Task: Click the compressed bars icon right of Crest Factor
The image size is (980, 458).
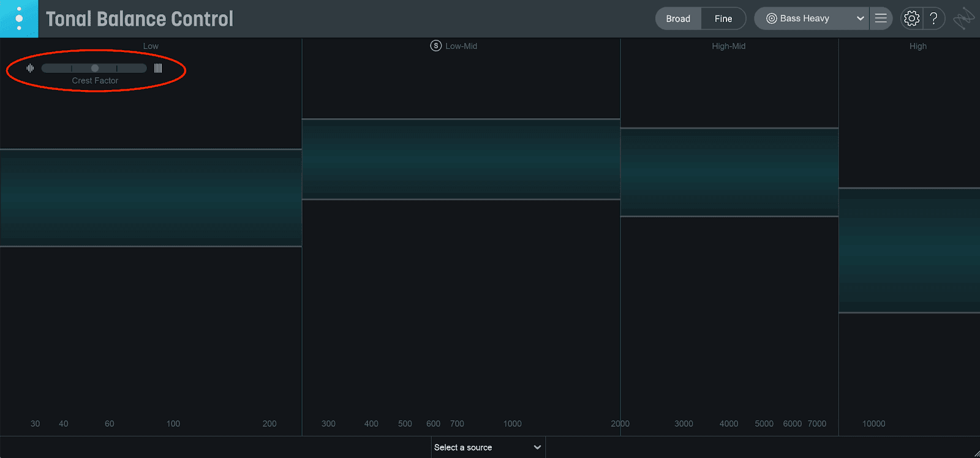Action: click(x=158, y=68)
